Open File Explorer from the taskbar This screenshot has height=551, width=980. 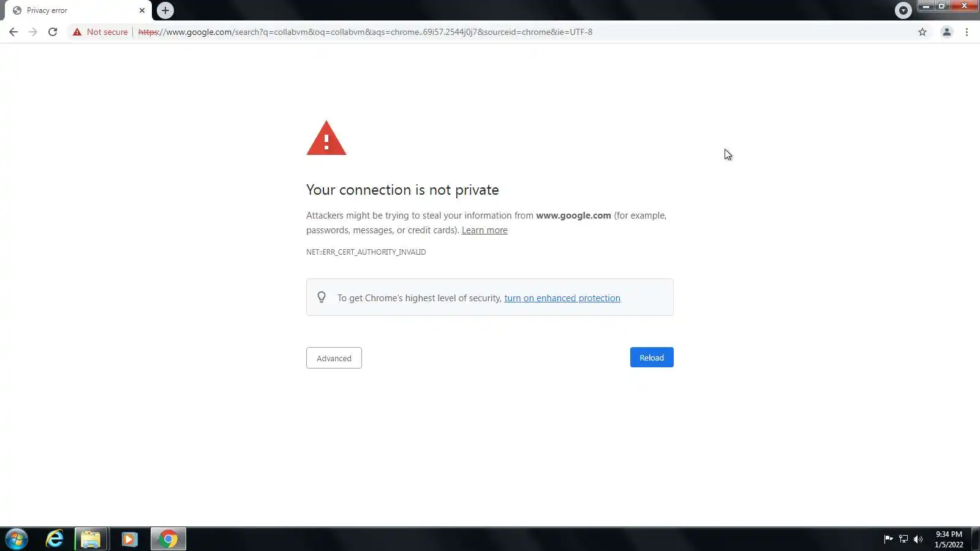91,539
